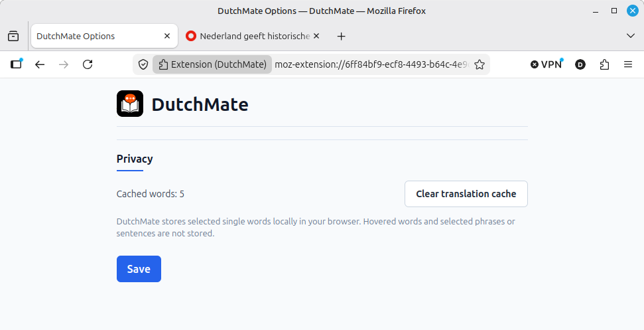Click the DutchMate book logo

pyautogui.click(x=130, y=104)
